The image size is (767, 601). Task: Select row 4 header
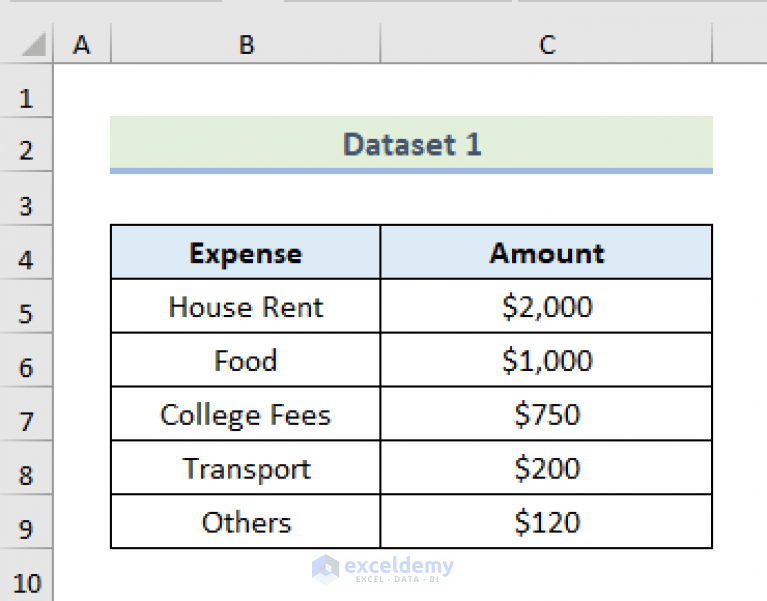pyautogui.click(x=26, y=252)
